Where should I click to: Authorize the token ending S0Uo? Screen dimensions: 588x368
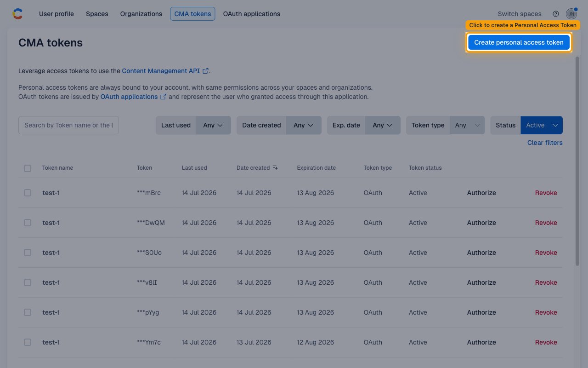click(481, 253)
